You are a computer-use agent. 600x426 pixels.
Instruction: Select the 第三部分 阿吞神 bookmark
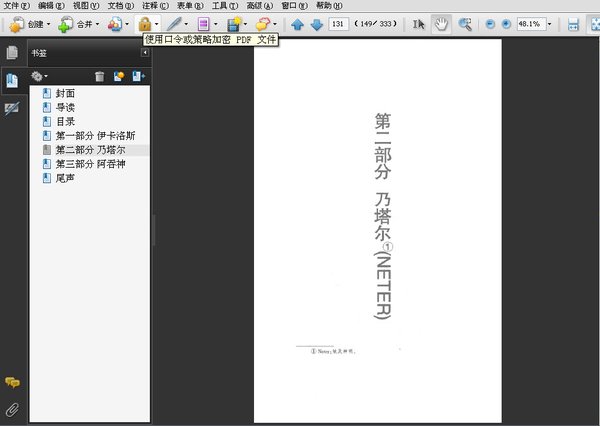90,164
